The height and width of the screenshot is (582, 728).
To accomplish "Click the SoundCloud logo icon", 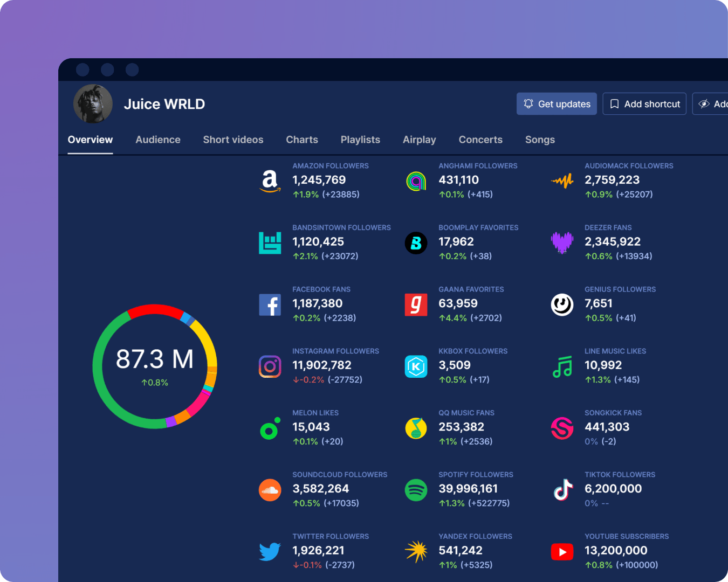I will [x=270, y=490].
